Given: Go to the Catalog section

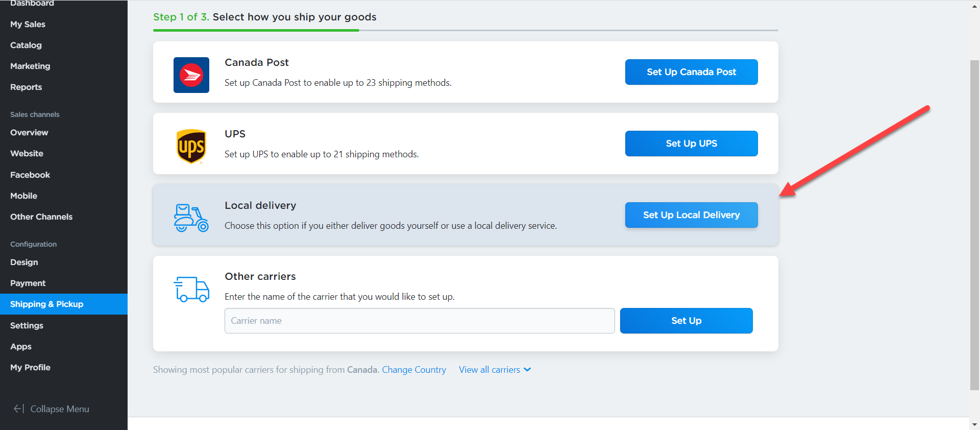Looking at the screenshot, I should point(26,45).
